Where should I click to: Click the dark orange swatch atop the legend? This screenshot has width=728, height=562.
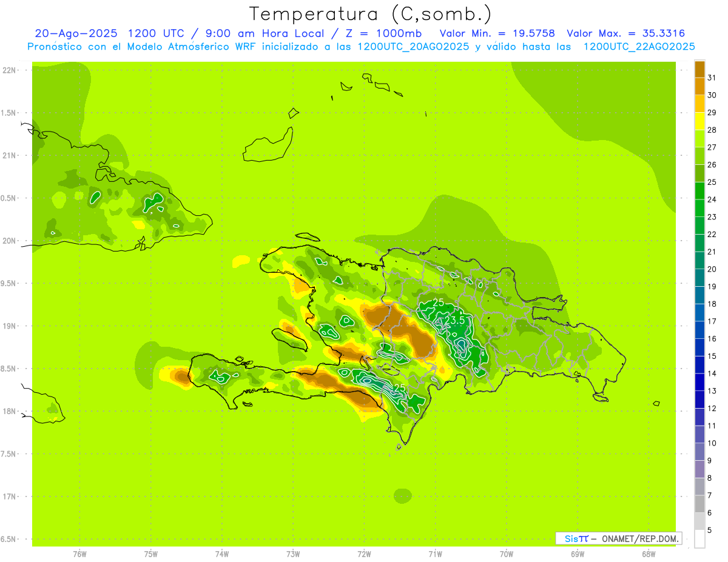pos(699,69)
